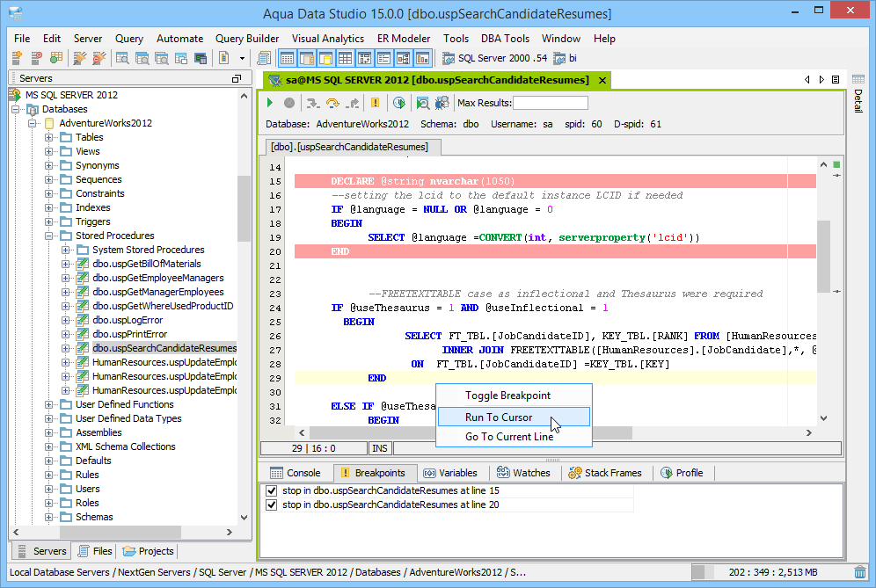This screenshot has height=588, width=876.
Task: Collapse the AdventureWorks2012 database node
Action: click(x=33, y=123)
